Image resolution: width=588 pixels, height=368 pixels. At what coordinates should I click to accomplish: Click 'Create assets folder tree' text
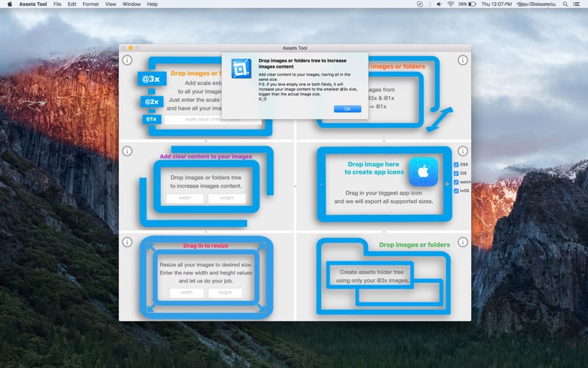pos(372,272)
